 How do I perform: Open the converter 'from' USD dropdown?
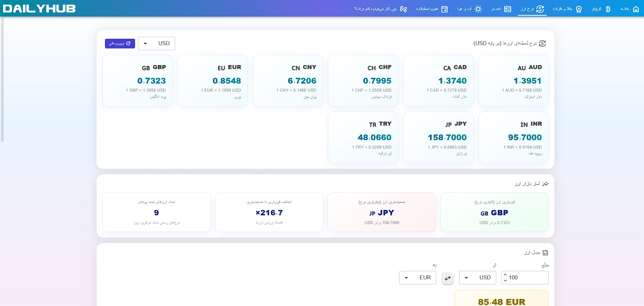click(x=478, y=278)
